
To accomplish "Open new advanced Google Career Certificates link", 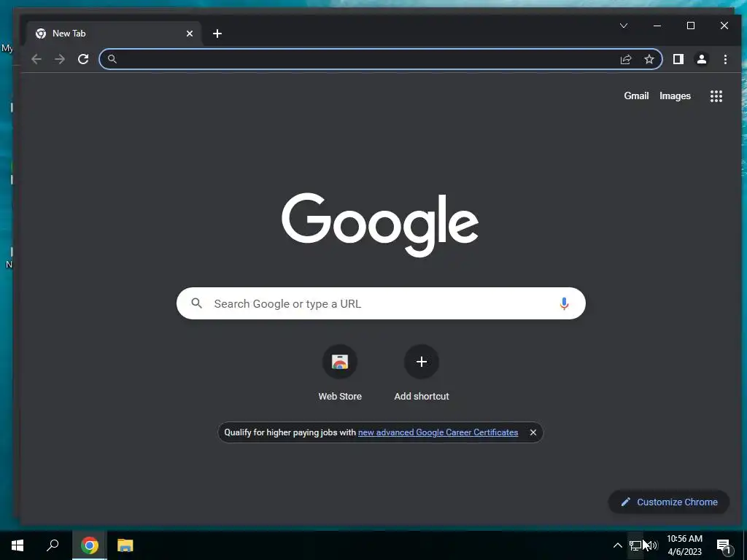I will [x=438, y=432].
